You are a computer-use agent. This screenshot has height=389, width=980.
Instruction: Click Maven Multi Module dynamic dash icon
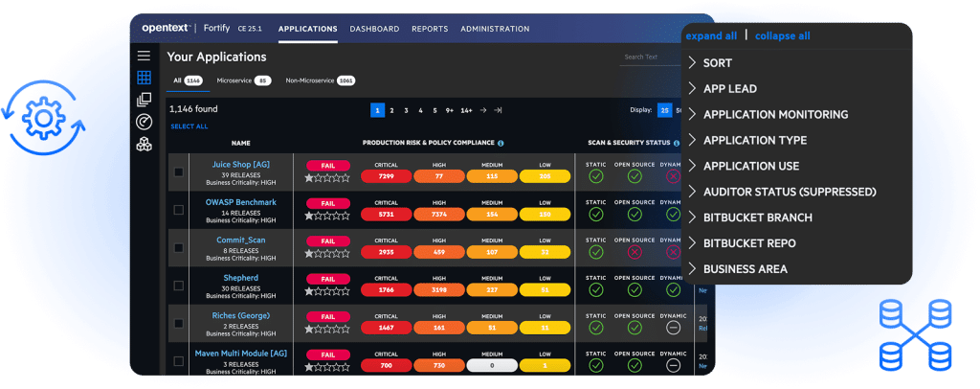pos(673,365)
